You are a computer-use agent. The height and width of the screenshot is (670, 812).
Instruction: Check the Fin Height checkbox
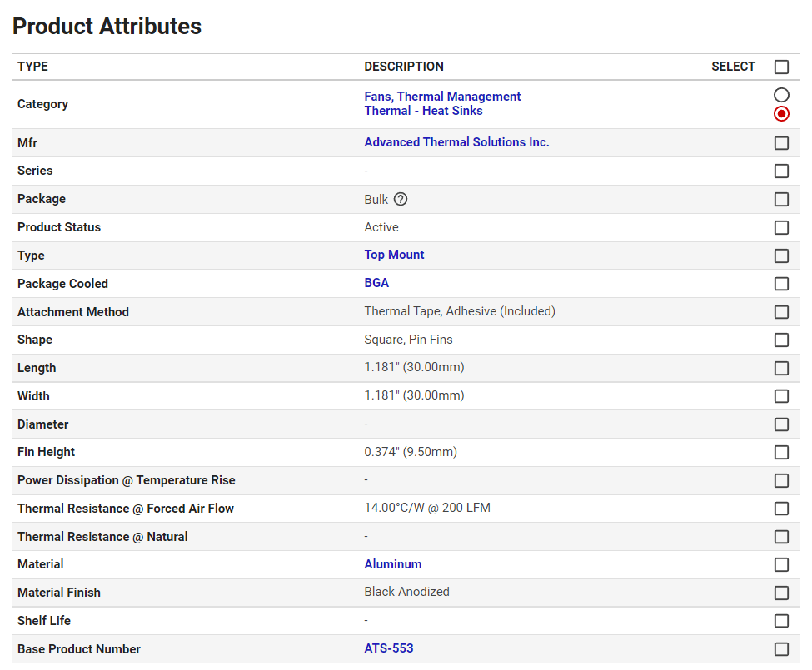(x=781, y=453)
